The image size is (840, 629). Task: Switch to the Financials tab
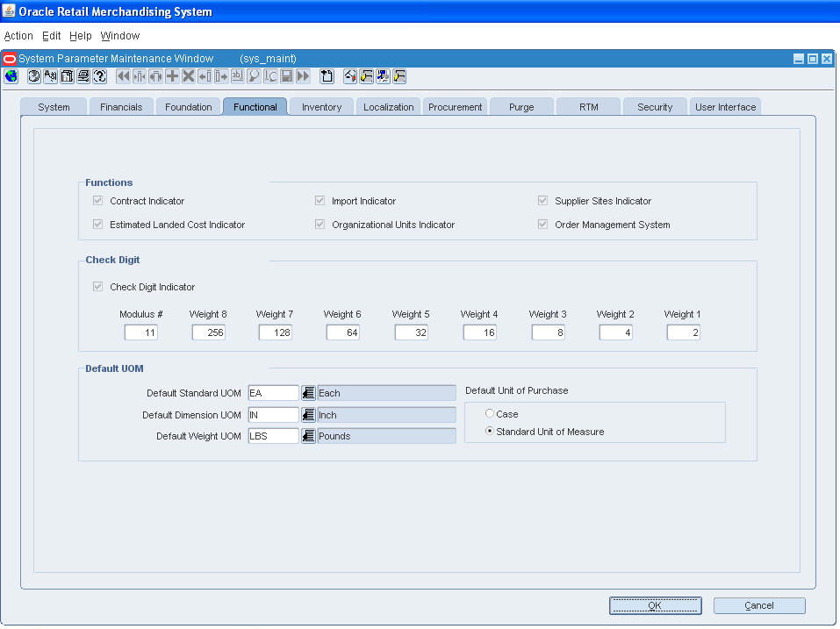click(x=121, y=107)
